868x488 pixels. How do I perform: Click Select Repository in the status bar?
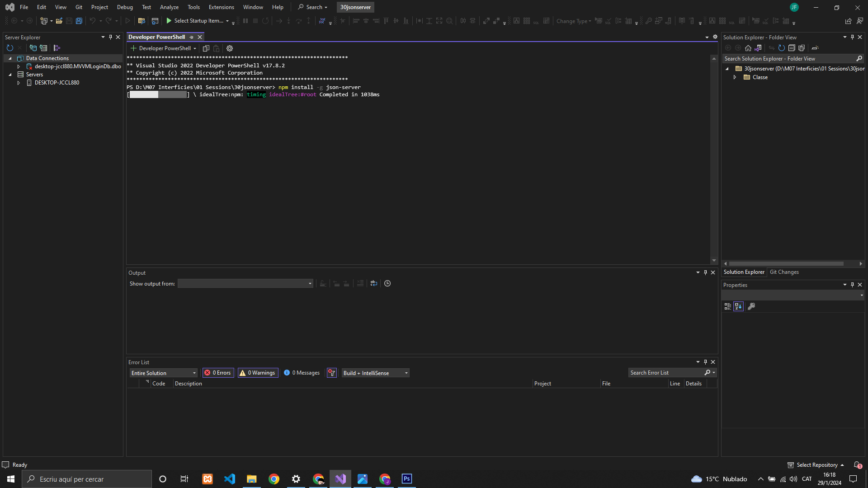coord(816,465)
